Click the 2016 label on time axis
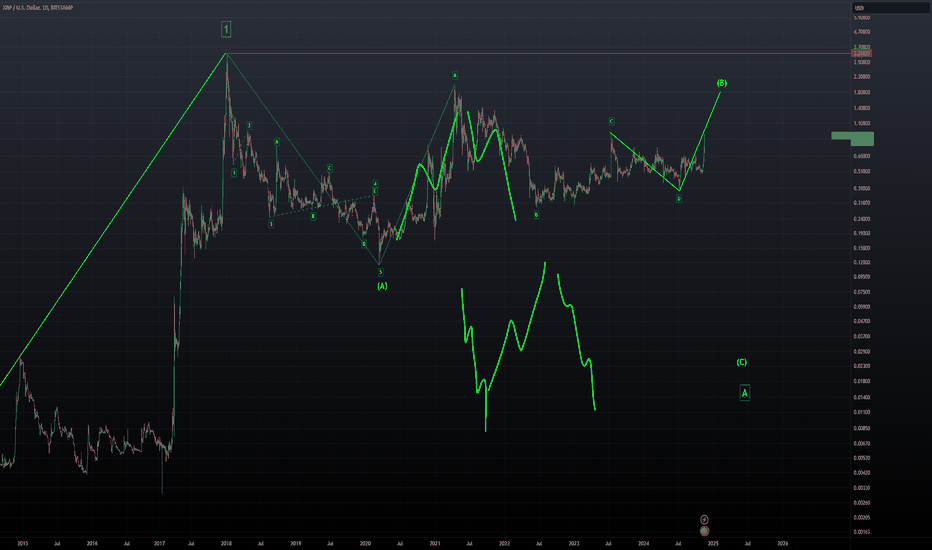932x550 pixels. 92,543
